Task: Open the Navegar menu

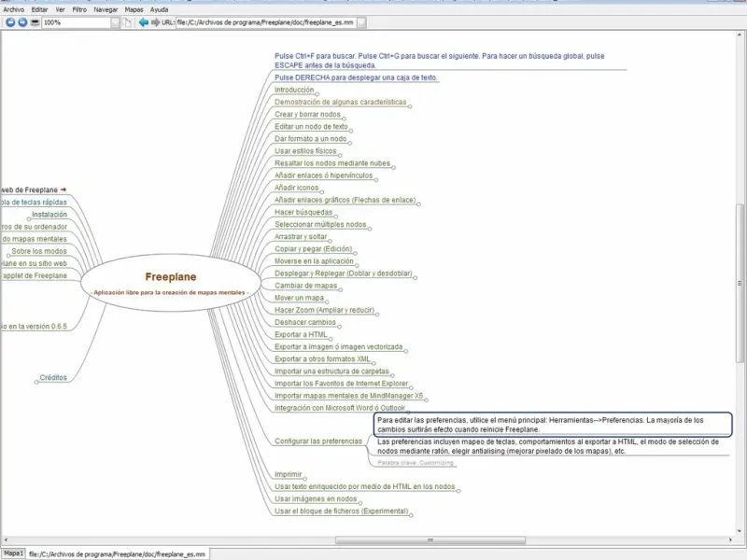Action: click(x=106, y=9)
